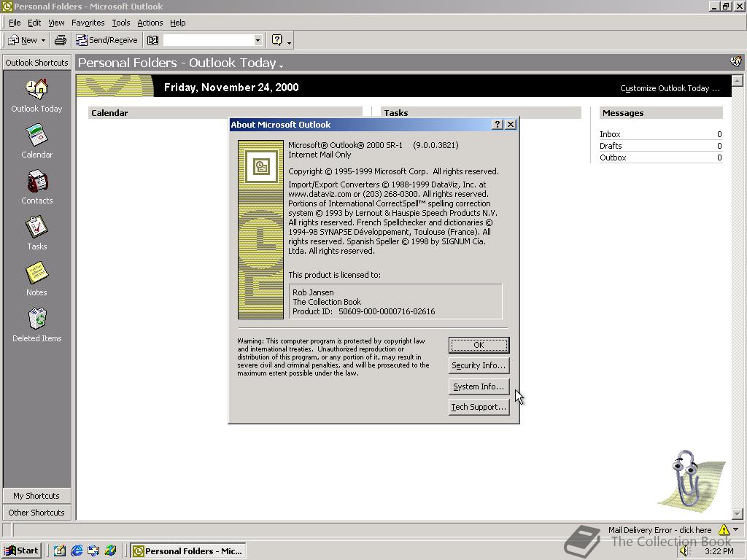Click the Calendar section header
This screenshot has width=747, height=560.
(x=225, y=113)
